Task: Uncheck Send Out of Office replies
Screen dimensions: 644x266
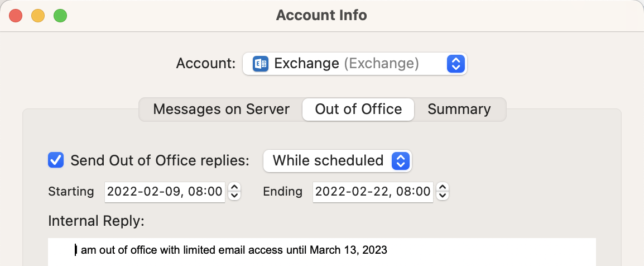Action: coord(56,160)
